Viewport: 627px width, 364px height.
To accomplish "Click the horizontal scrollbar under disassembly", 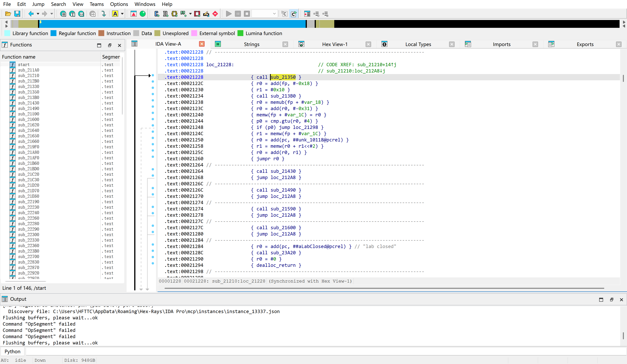I will pyautogui.click(x=384, y=288).
